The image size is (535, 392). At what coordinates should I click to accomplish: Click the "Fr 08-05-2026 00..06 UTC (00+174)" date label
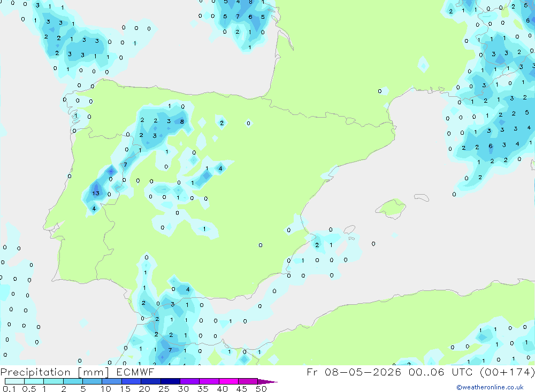tap(421, 372)
